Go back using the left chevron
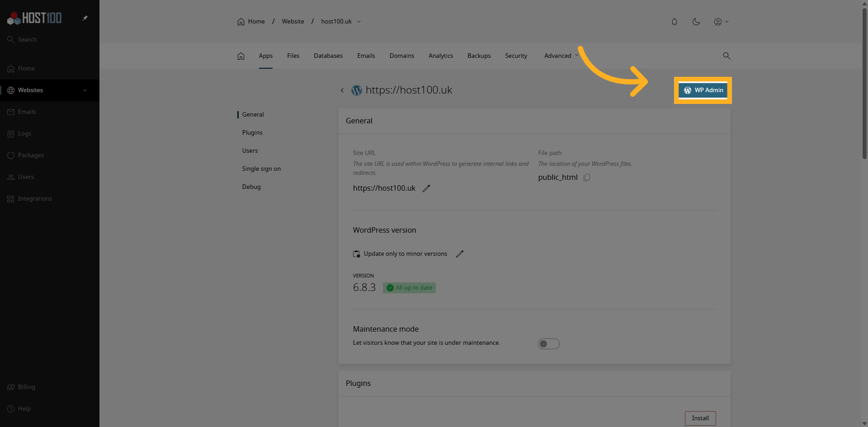The image size is (868, 427). coord(342,90)
